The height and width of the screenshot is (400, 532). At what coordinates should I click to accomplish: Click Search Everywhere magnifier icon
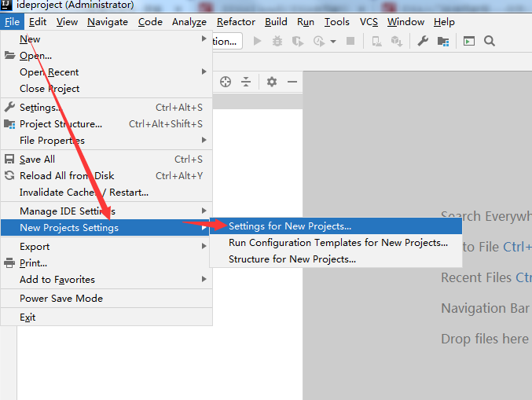tap(490, 42)
